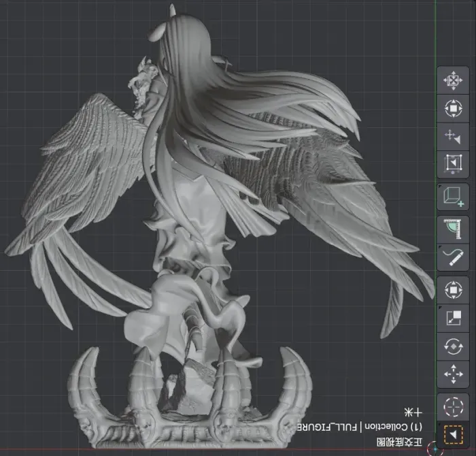Expand the Select Box tool flyout
The width and height of the screenshot is (476, 456).
pyautogui.click(x=440, y=424)
